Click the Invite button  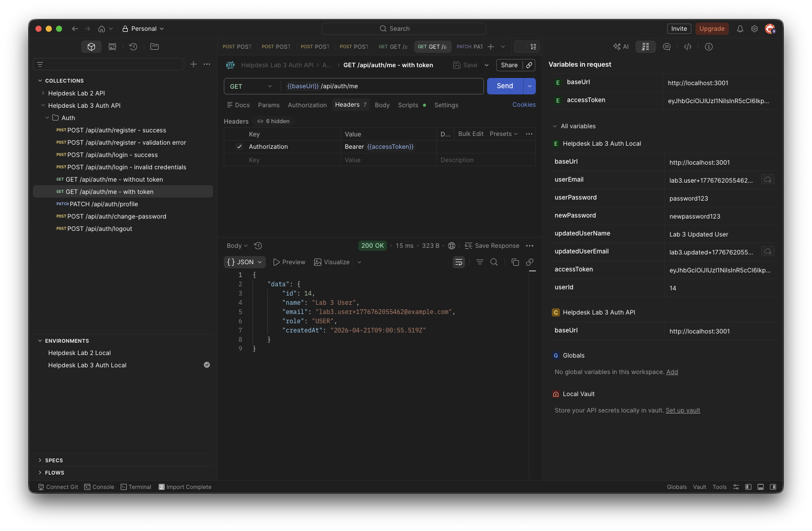click(679, 29)
